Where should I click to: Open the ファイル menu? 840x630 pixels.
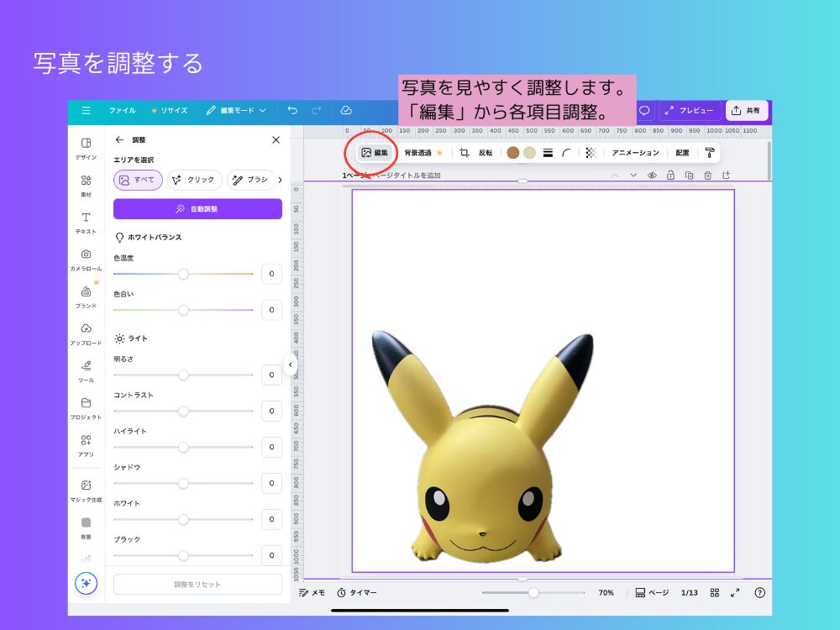click(122, 110)
